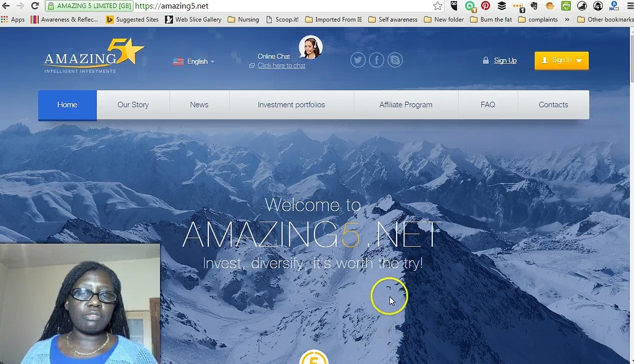Open the Nursing bookmarks folder
Image resolution: width=634 pixels, height=364 pixels.
pos(243,20)
